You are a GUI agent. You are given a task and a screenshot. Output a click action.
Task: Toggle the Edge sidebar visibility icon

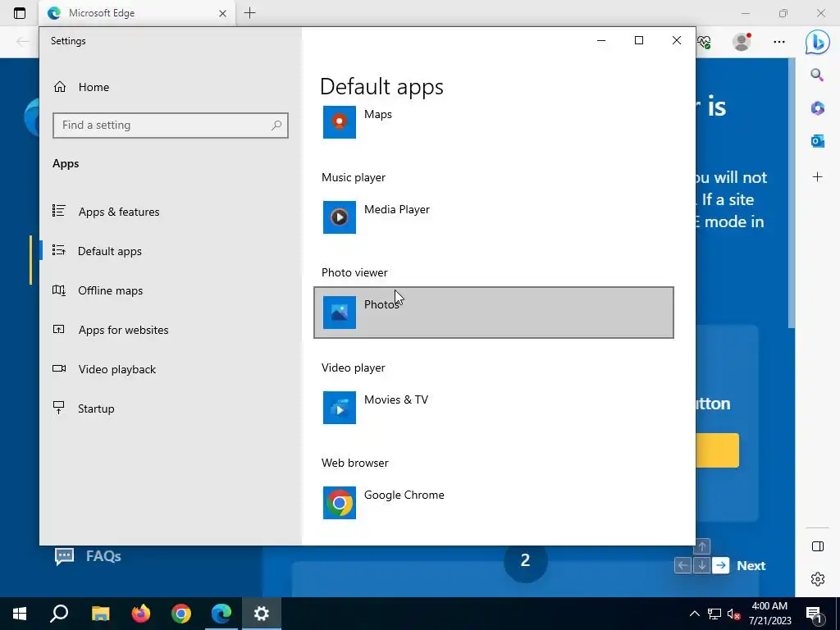pyautogui.click(x=818, y=546)
